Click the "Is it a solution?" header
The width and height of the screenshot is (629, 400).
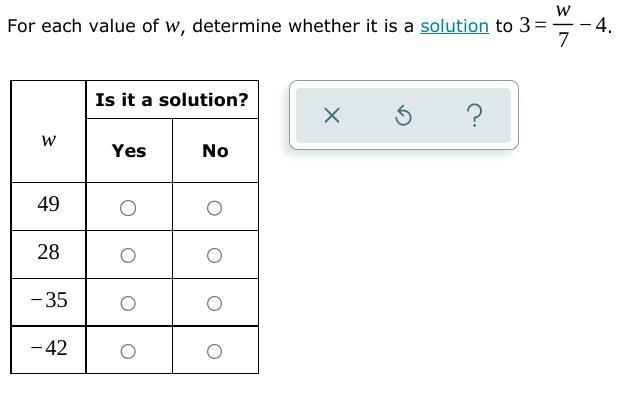click(172, 100)
